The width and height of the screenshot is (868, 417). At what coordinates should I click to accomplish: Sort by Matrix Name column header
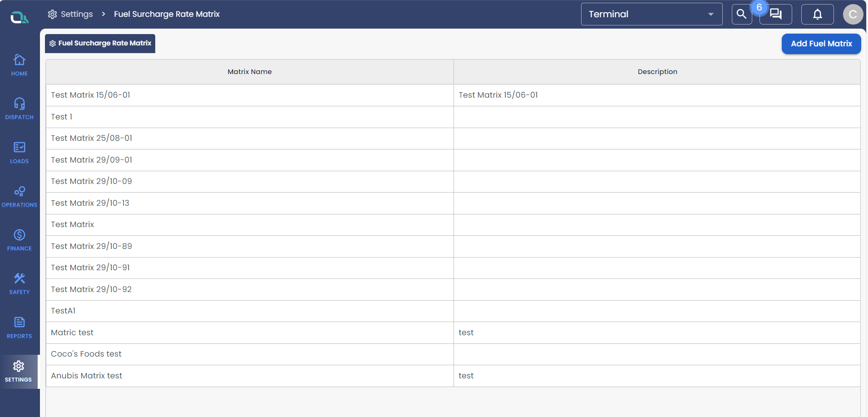click(x=249, y=72)
